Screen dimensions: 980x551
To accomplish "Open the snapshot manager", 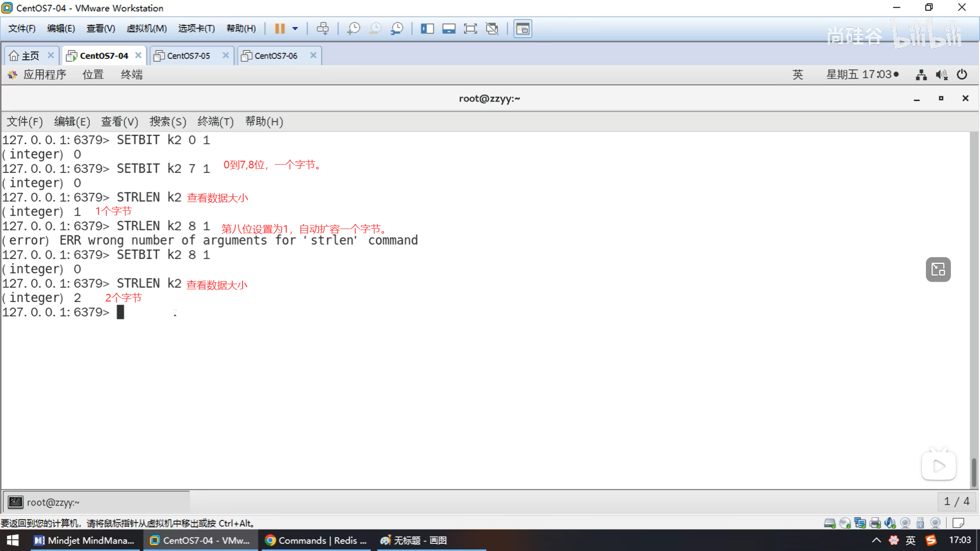I will [x=397, y=29].
